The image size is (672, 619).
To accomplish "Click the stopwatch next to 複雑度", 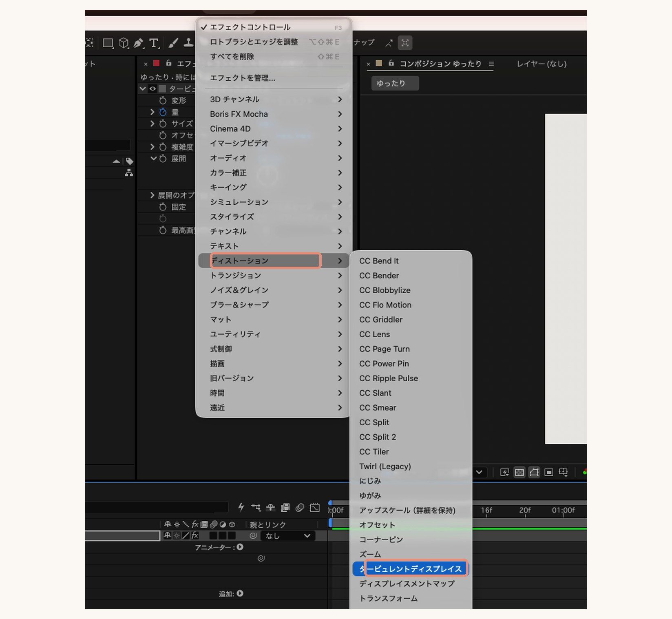I will [163, 147].
